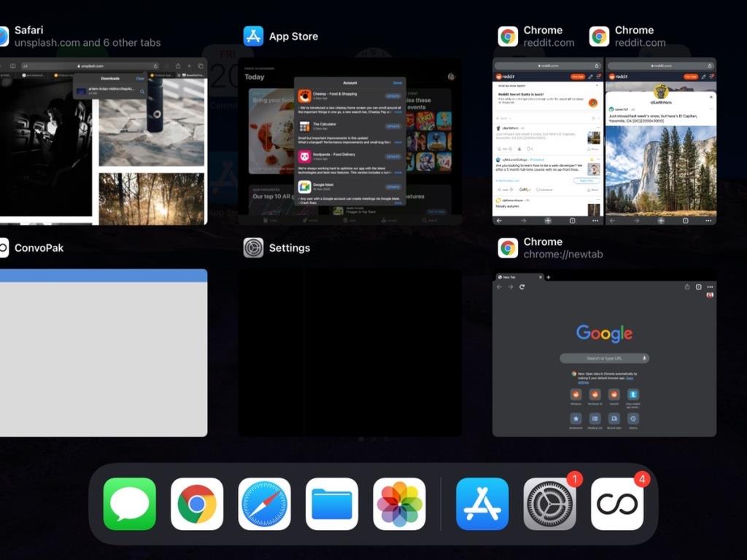Launch Safari from the dock
747x560 pixels.
pyautogui.click(x=265, y=504)
